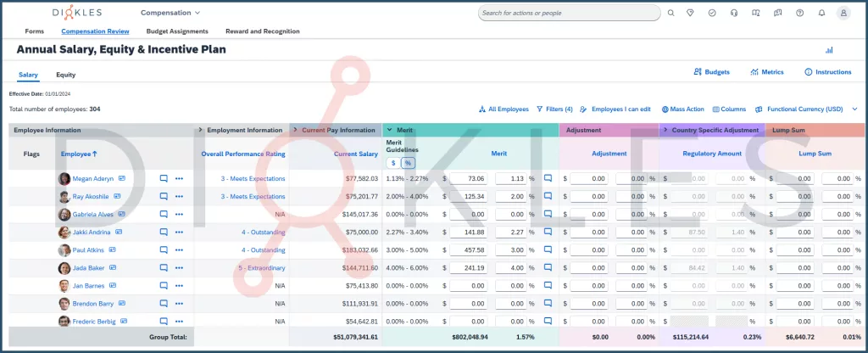The width and height of the screenshot is (868, 353).
Task: Open the Compensation module dropdown
Action: coord(170,13)
